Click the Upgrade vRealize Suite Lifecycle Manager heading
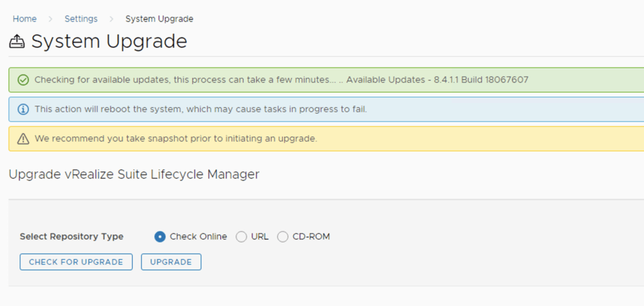The width and height of the screenshot is (644, 306). coord(134,175)
